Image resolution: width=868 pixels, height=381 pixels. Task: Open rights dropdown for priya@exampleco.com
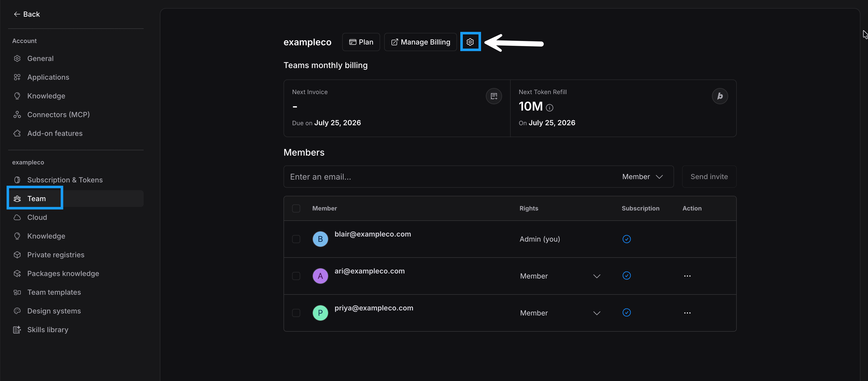[560, 313]
